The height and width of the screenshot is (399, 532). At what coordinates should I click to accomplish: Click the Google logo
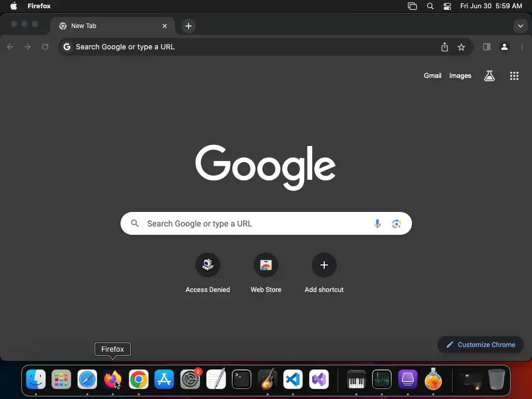[x=265, y=167]
